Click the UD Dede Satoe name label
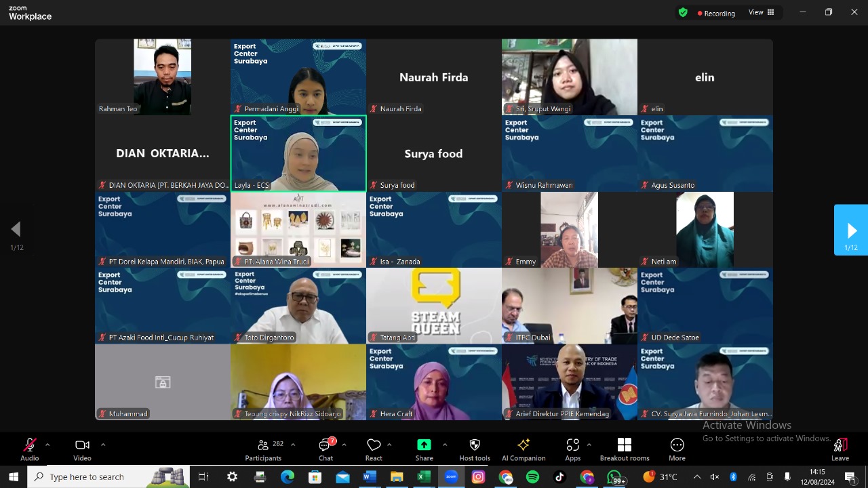Screen dimensions: 868x488 (675, 338)
